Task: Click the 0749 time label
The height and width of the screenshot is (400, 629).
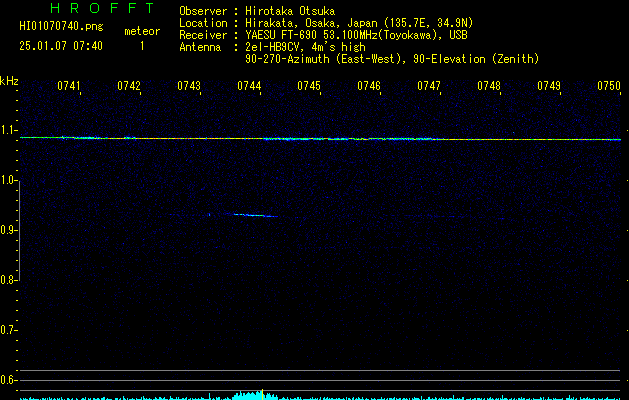Action: click(x=549, y=86)
